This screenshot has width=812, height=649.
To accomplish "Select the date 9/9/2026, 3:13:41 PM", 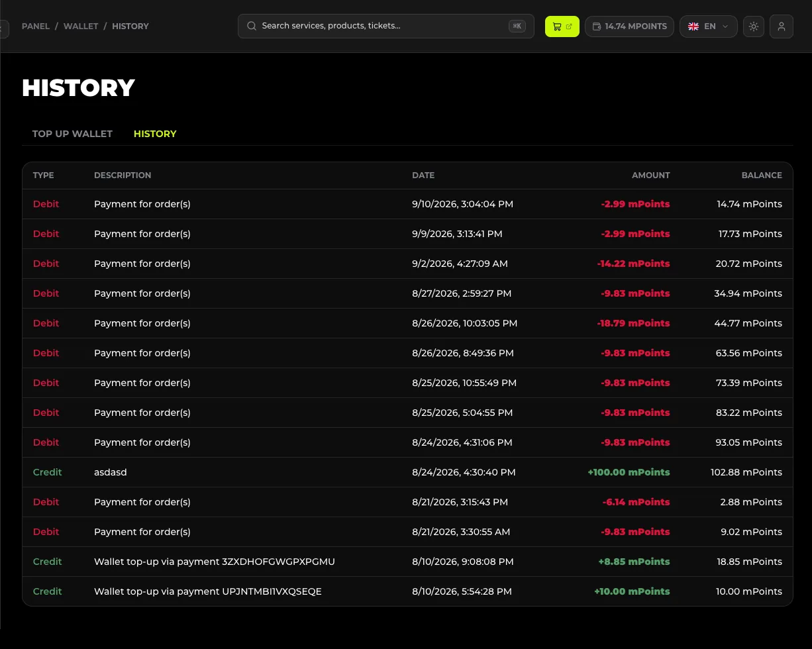I will 457,234.
